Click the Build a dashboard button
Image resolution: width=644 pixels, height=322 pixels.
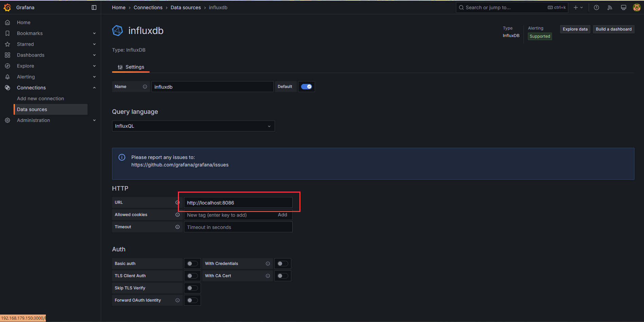point(614,29)
